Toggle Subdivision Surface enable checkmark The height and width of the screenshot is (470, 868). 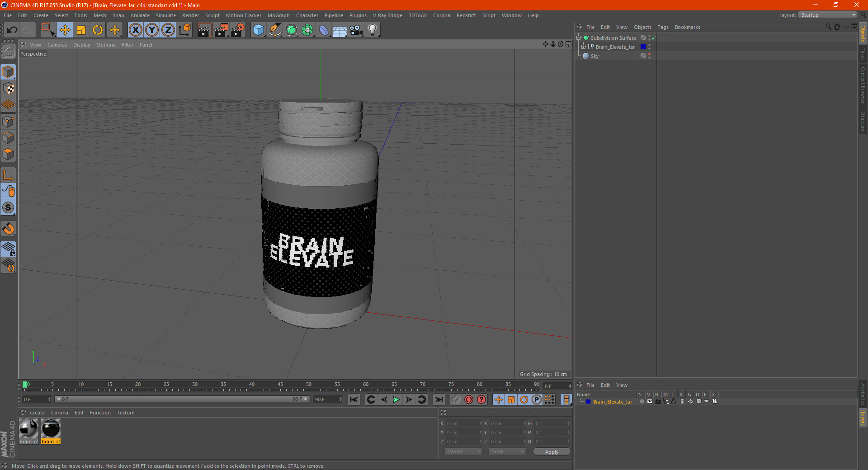(x=653, y=38)
